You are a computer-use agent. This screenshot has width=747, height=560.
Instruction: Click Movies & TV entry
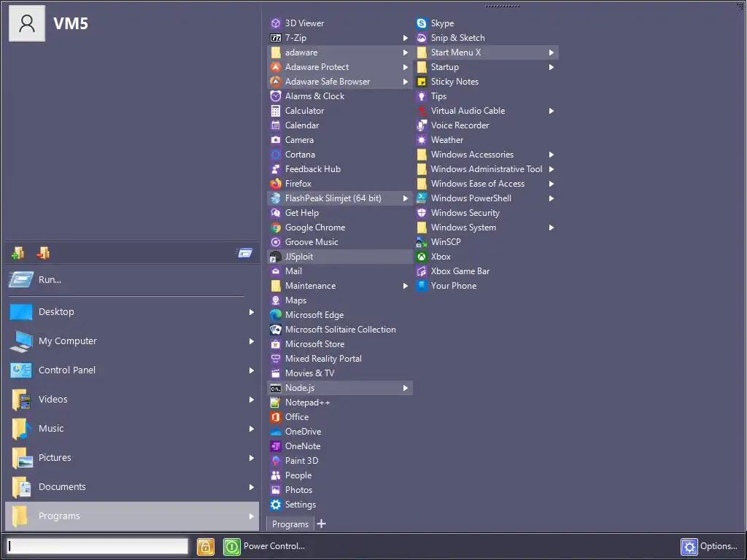pos(340,373)
